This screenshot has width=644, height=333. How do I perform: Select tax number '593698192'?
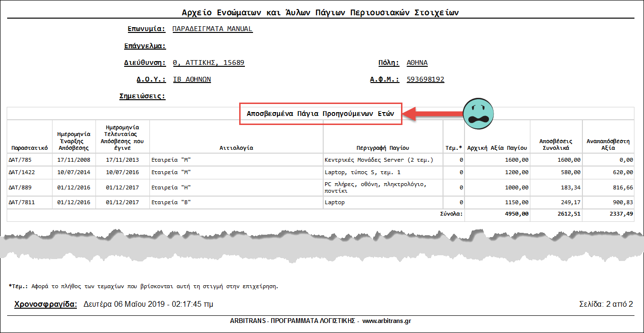coord(425,79)
